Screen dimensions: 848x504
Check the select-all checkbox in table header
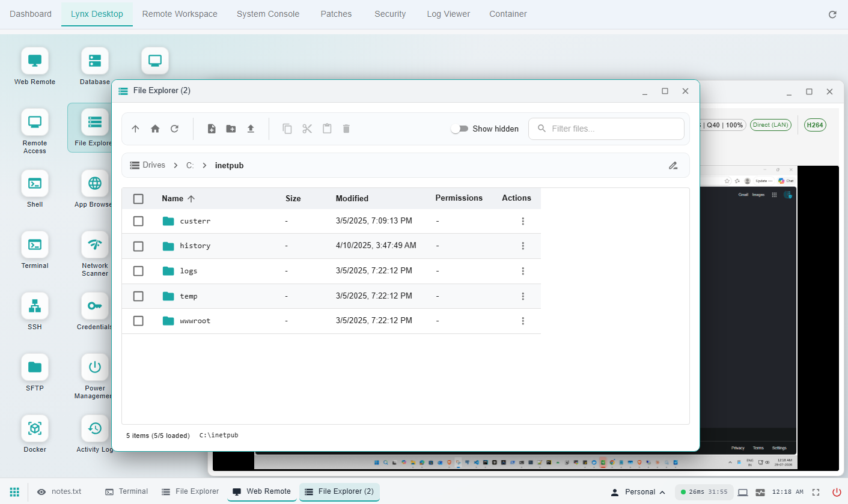(138, 198)
